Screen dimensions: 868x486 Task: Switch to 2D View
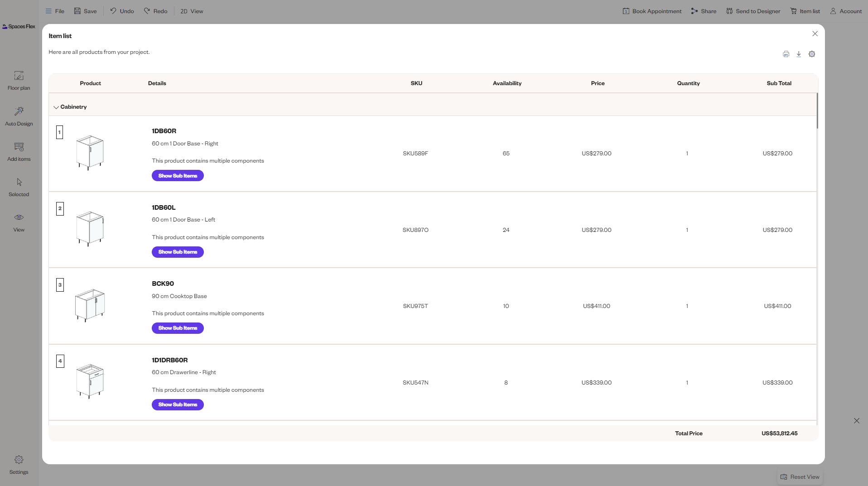(x=191, y=11)
